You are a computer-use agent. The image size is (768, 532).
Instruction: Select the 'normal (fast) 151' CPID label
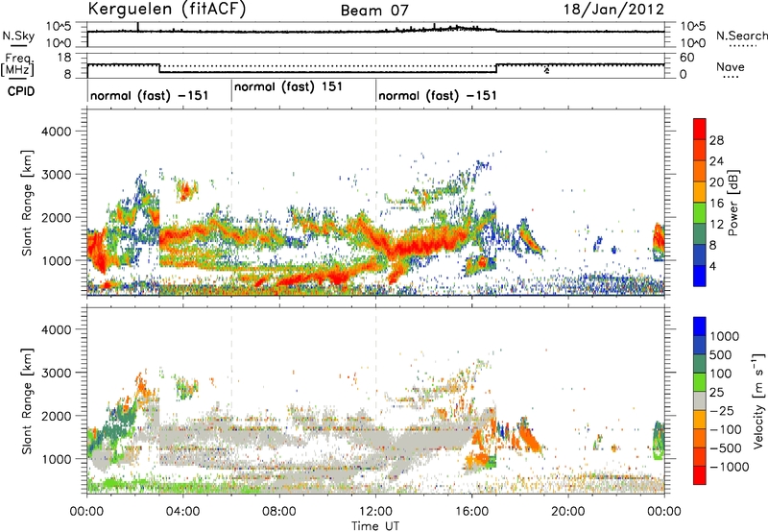point(288,87)
